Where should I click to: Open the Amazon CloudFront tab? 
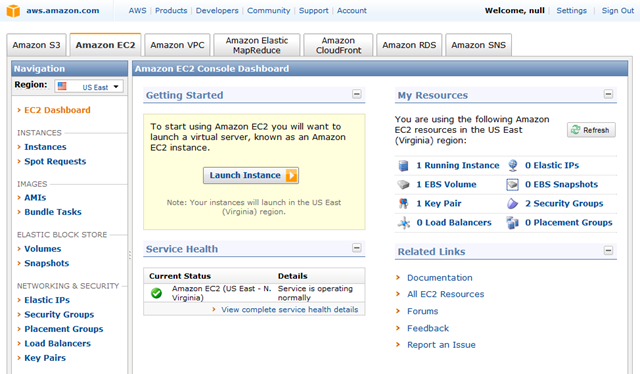(x=338, y=45)
